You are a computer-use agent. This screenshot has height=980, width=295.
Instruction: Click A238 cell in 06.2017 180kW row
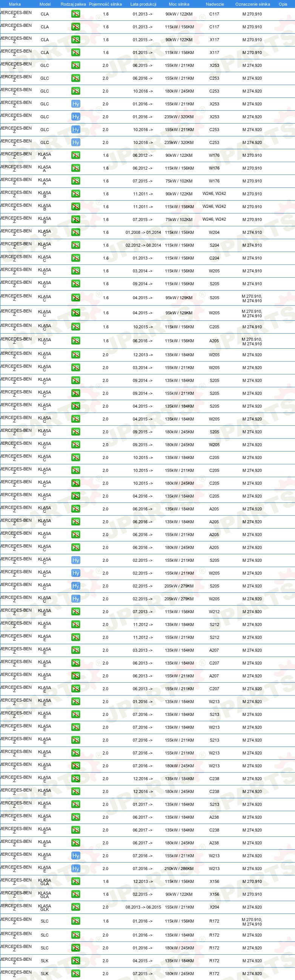pyautogui.click(x=214, y=842)
